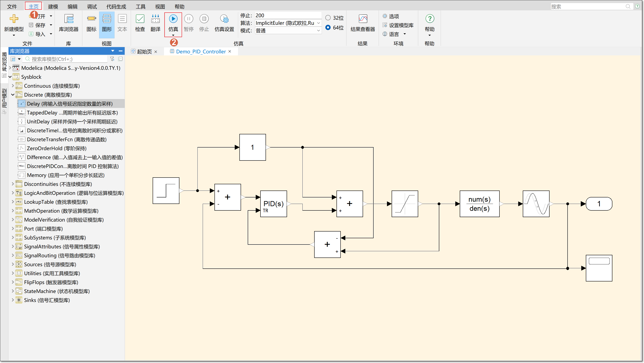Screen dimensions: 644x363
Task: Click the 库浏览器 ribbon icon
Action: click(x=69, y=19)
